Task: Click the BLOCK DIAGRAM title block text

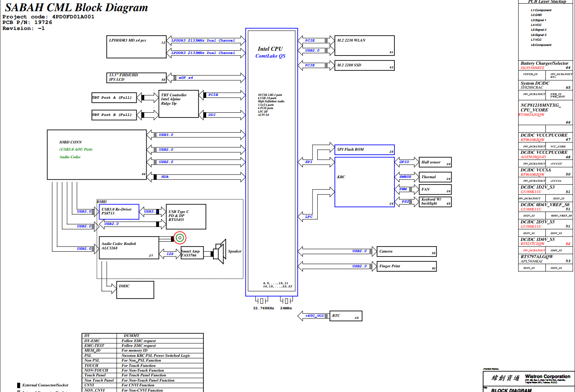Action: 511,390
